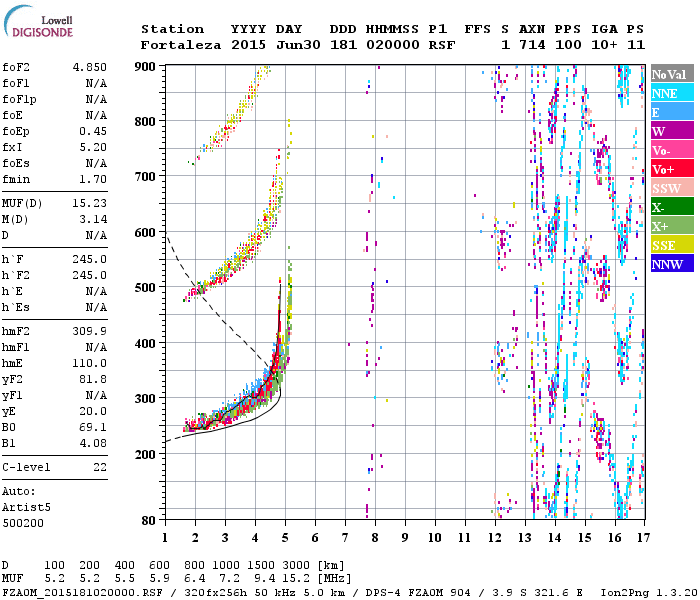Click the X- dark green legend swatch
This screenshot has height=600, width=700.
(x=671, y=207)
